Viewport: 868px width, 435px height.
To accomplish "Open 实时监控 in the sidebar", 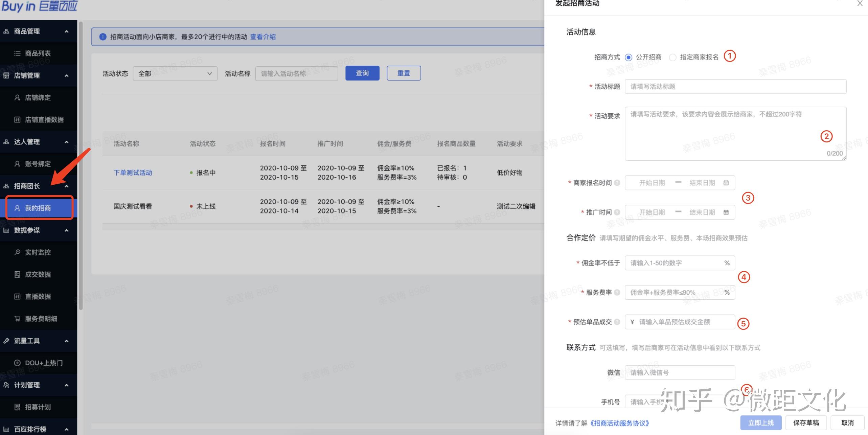I will [x=38, y=252].
